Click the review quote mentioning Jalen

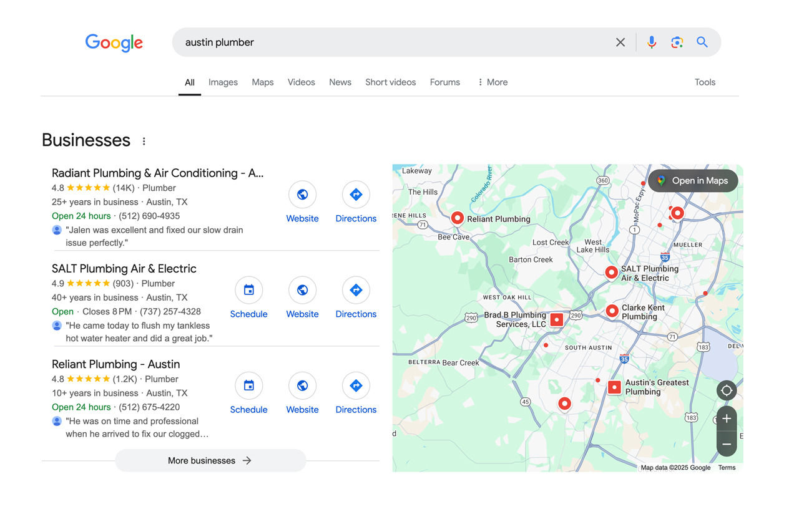(154, 236)
